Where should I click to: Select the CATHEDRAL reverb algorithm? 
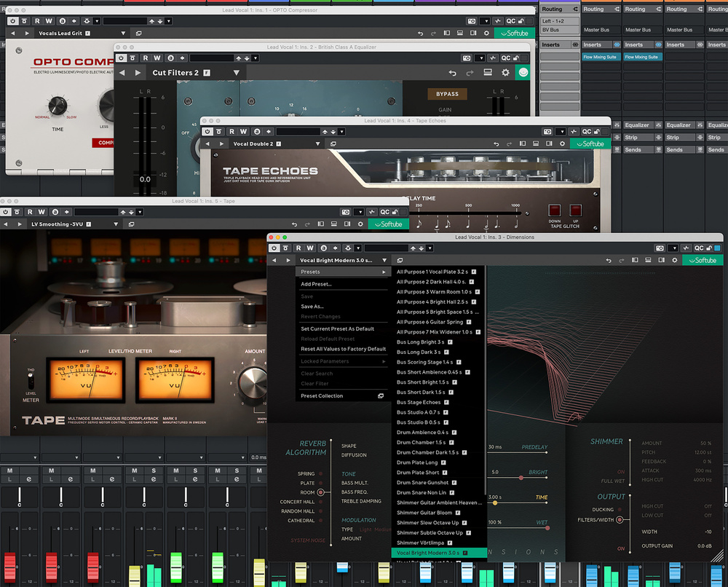(x=321, y=521)
